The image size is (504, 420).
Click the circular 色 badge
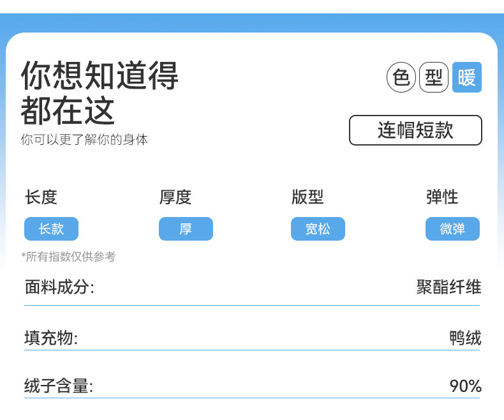pyautogui.click(x=401, y=78)
